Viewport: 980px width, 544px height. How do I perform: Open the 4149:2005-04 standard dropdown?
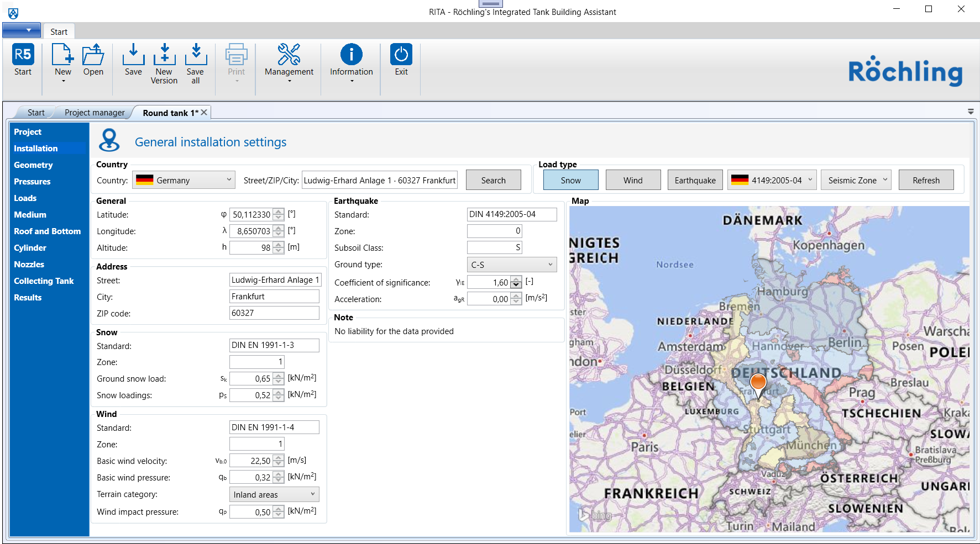click(772, 180)
